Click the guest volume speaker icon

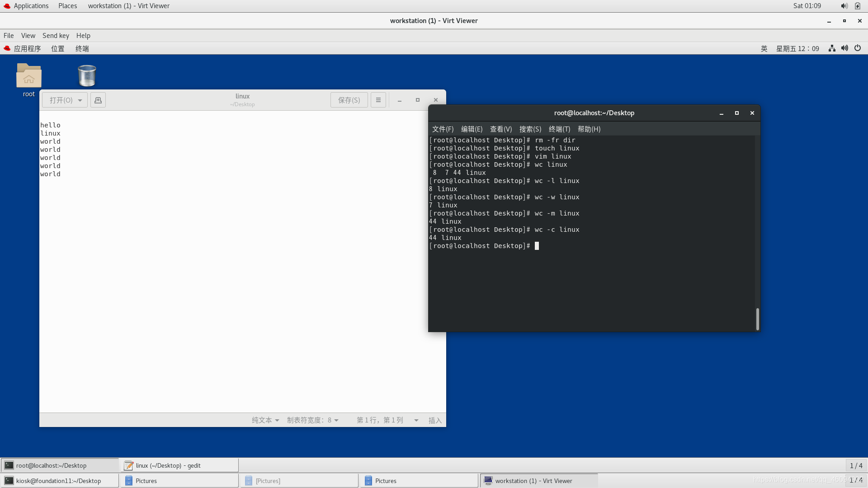pos(844,48)
